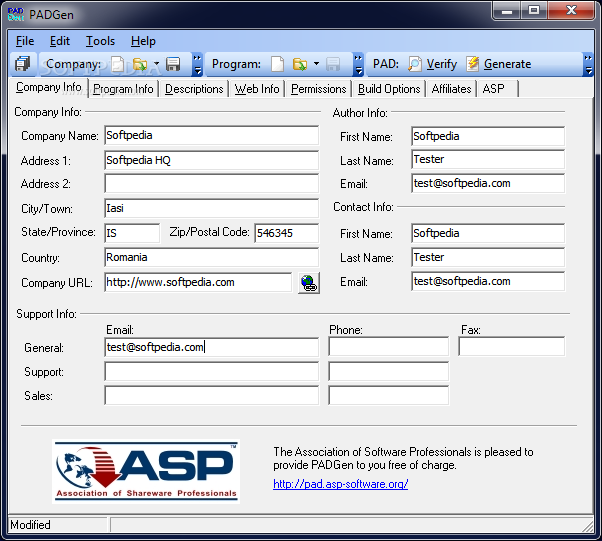The height and width of the screenshot is (541, 602).
Task: Click the ASP logo image
Action: [146, 472]
